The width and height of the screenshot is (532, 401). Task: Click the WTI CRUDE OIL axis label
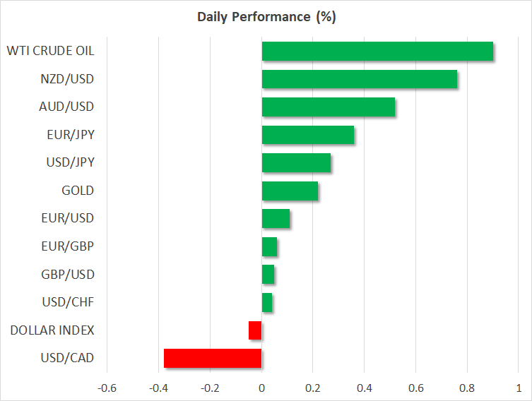[x=50, y=51]
